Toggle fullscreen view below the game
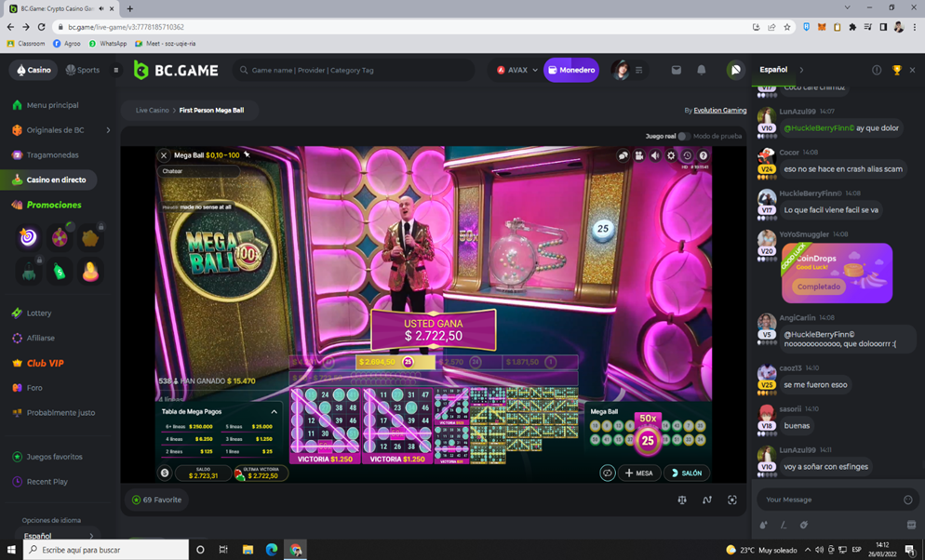The height and width of the screenshot is (560, 925). pyautogui.click(x=732, y=500)
